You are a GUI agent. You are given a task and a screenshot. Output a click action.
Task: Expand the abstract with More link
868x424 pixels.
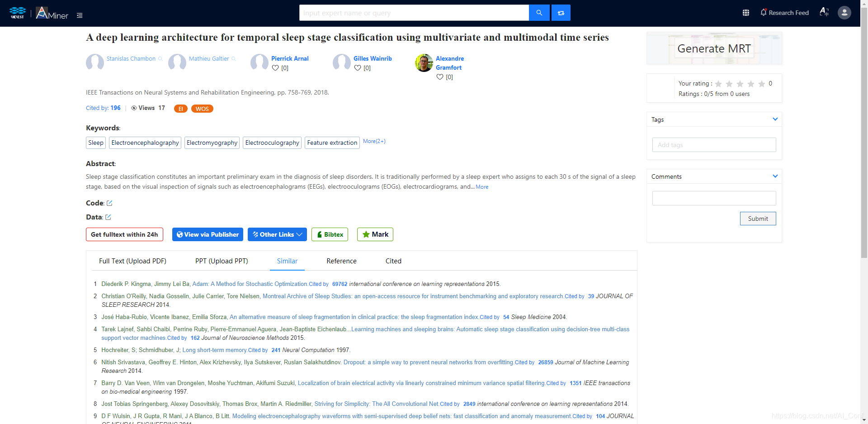(482, 187)
